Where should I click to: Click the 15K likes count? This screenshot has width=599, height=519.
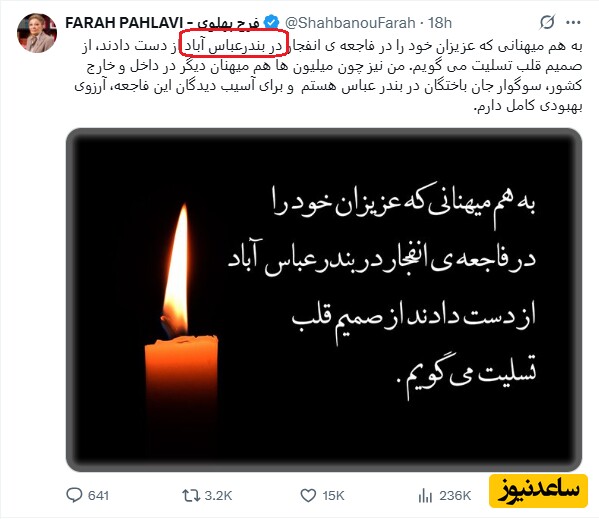pos(333,496)
